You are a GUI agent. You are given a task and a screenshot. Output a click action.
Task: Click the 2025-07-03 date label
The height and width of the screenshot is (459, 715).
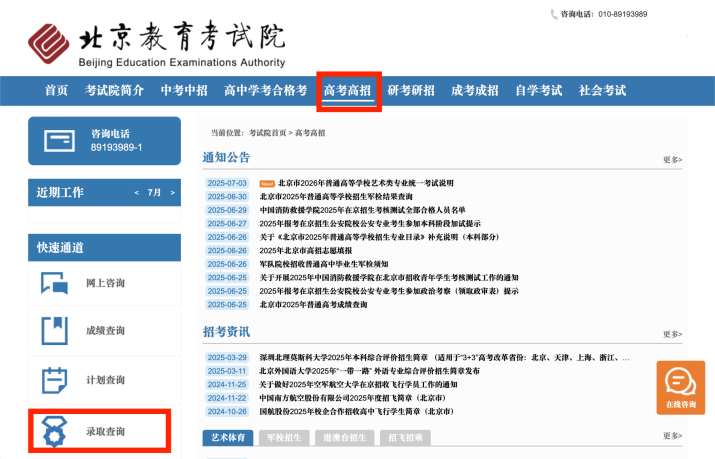(227, 183)
